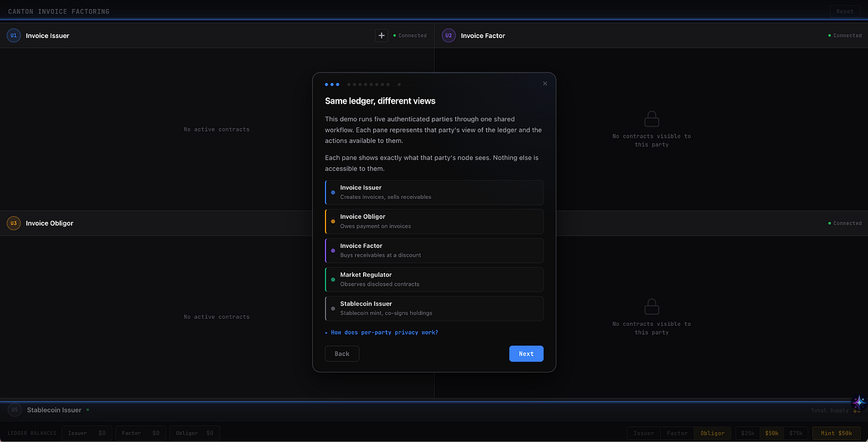Close the tour dialog with the X
This screenshot has width=868, height=442.
click(545, 84)
